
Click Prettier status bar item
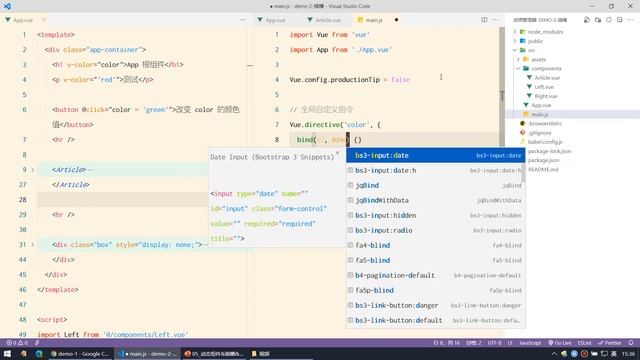pos(609,343)
